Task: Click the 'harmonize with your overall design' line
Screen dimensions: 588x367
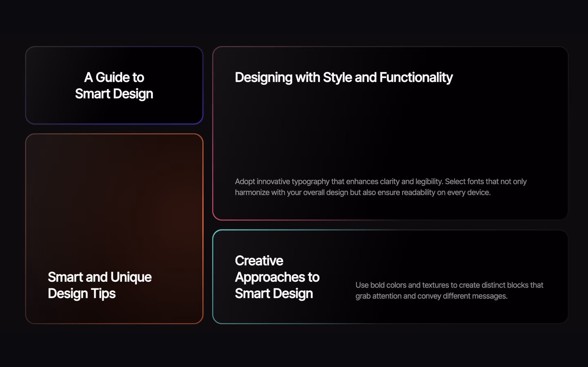Action: (363, 192)
